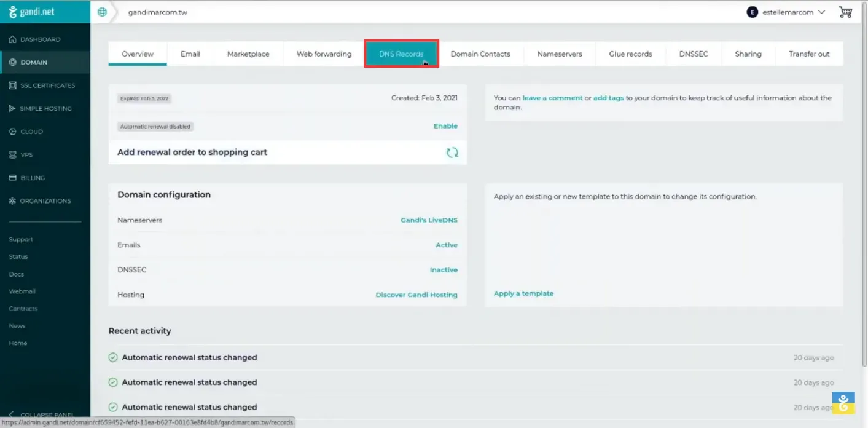
Task: Click the Automatic renewal disabled badge
Action: (155, 127)
